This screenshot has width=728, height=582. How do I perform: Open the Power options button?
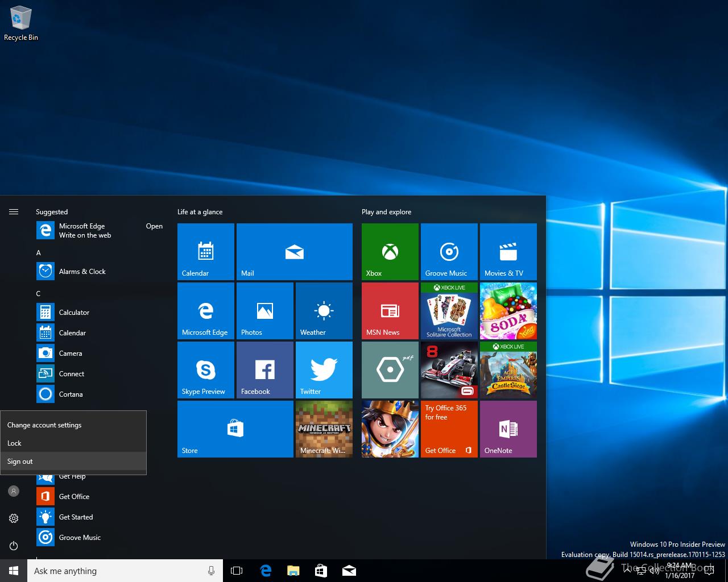(14, 546)
